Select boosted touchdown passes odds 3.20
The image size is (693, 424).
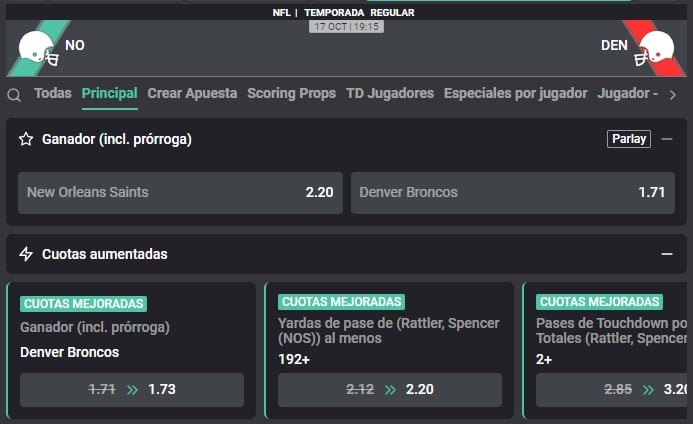612,389
